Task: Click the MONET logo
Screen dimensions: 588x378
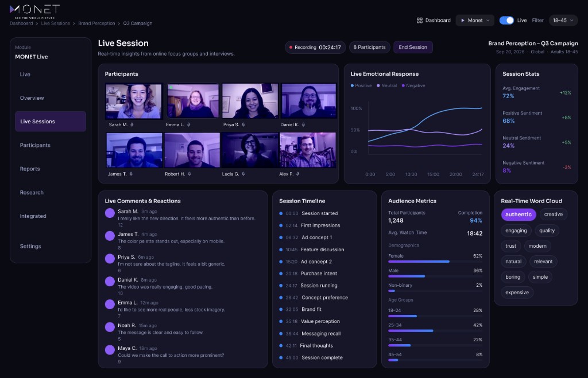Action: tap(34, 11)
